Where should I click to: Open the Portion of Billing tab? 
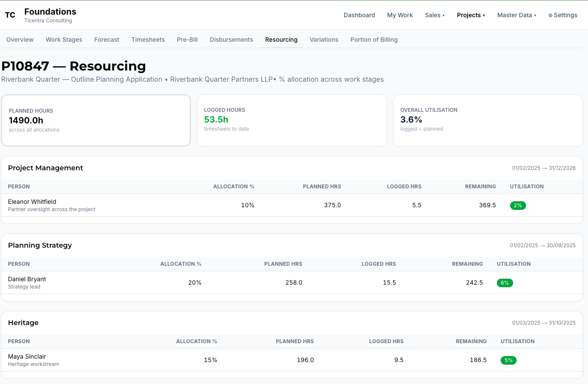tap(374, 40)
